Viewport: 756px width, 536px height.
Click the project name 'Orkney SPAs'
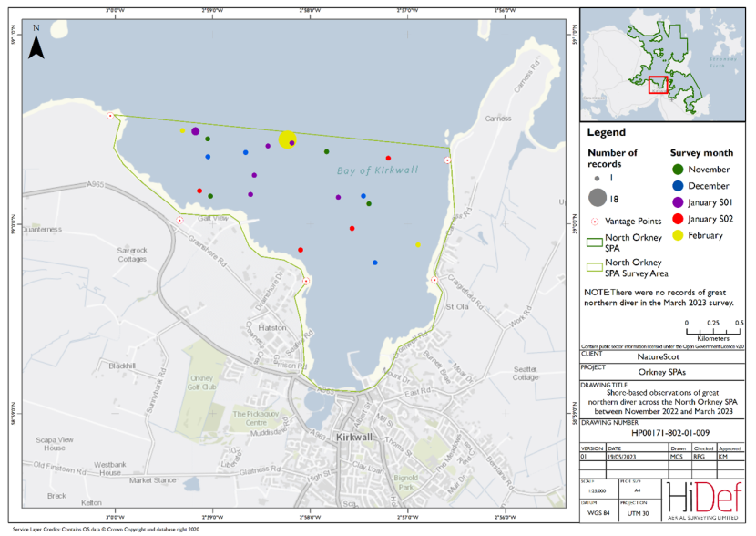point(661,372)
